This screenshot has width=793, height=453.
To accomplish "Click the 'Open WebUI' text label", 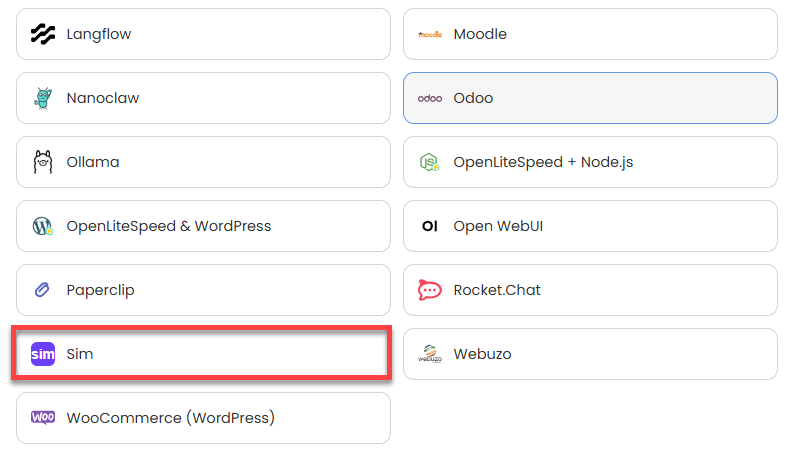I will [x=498, y=226].
